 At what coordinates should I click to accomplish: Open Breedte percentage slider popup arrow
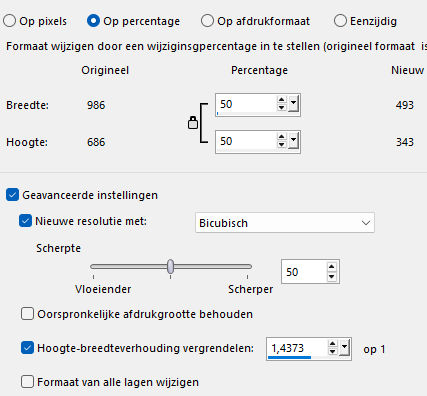coord(293,104)
